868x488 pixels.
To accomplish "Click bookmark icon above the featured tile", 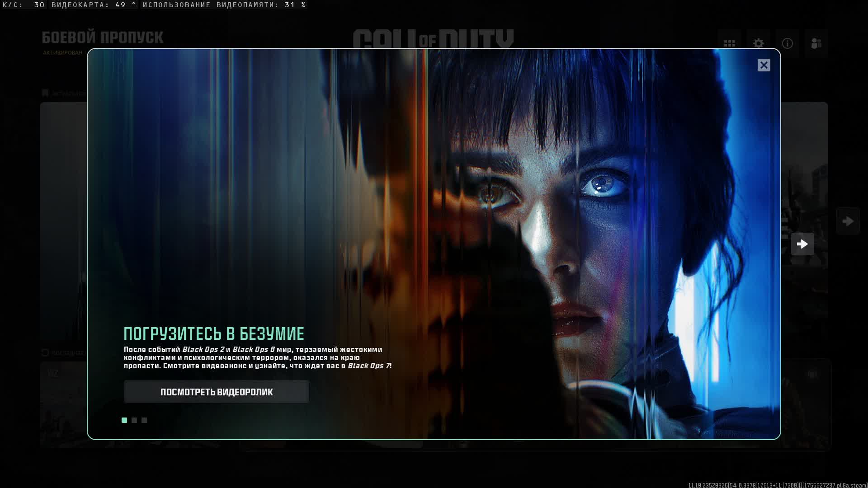I will click(45, 93).
